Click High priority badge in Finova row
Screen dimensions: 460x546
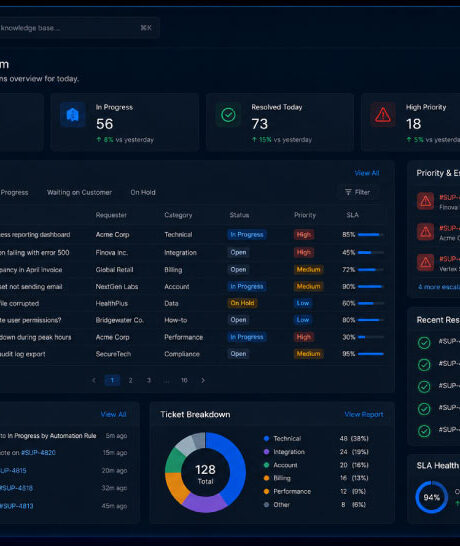coord(304,252)
